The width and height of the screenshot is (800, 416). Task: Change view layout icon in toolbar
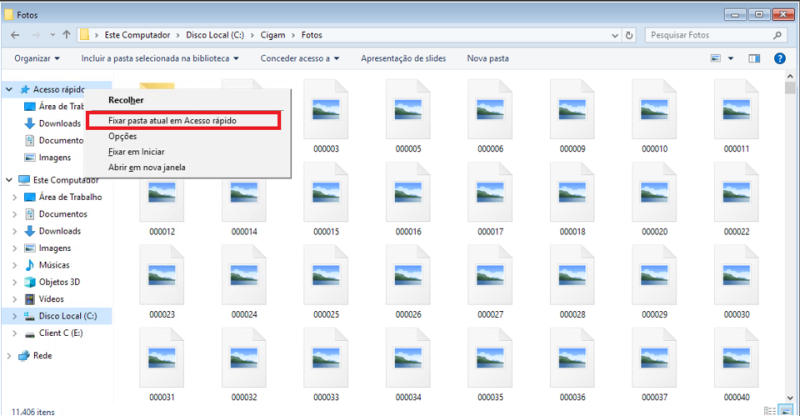tap(716, 58)
